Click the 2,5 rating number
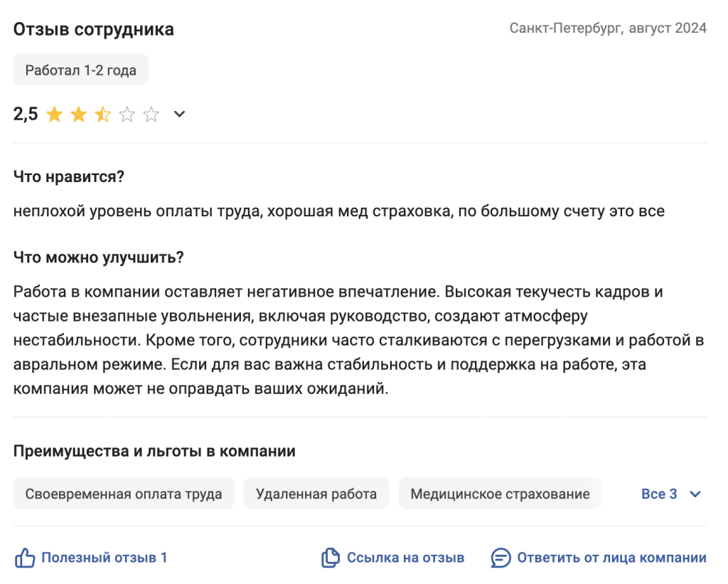 click(26, 114)
